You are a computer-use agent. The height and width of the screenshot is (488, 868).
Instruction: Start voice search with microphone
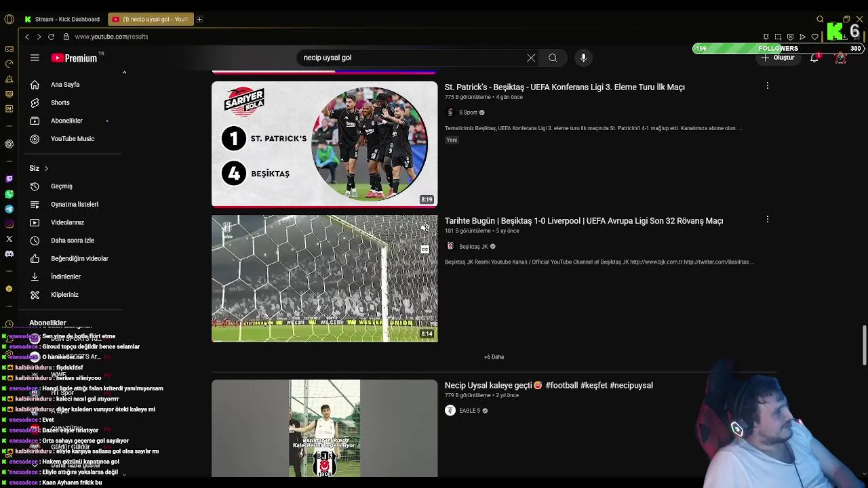[583, 58]
